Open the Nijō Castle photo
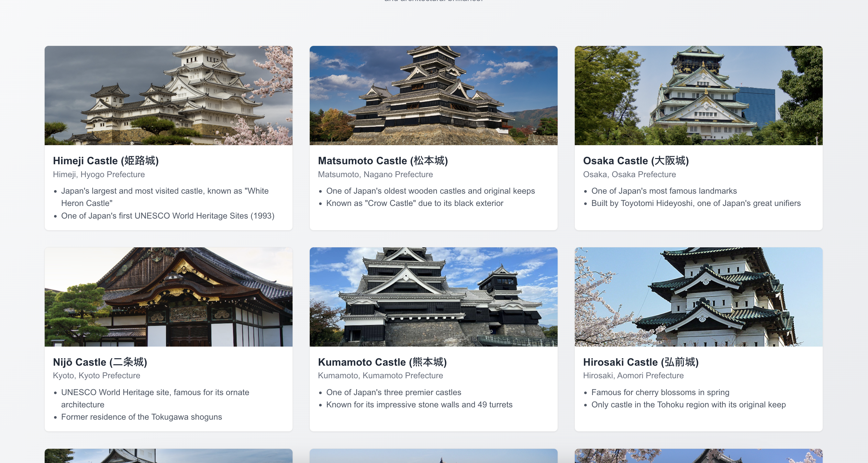Screen dimensions: 868x463 tap(169, 297)
